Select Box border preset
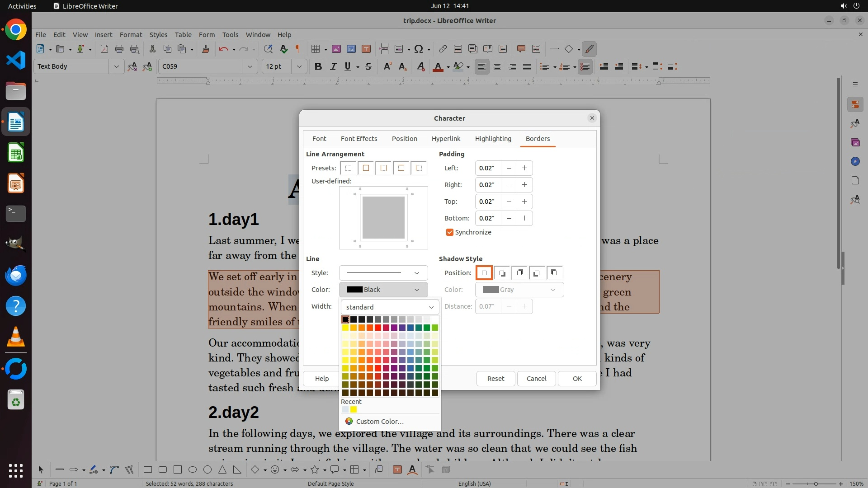Screen dimensions: 868x488 [366, 168]
